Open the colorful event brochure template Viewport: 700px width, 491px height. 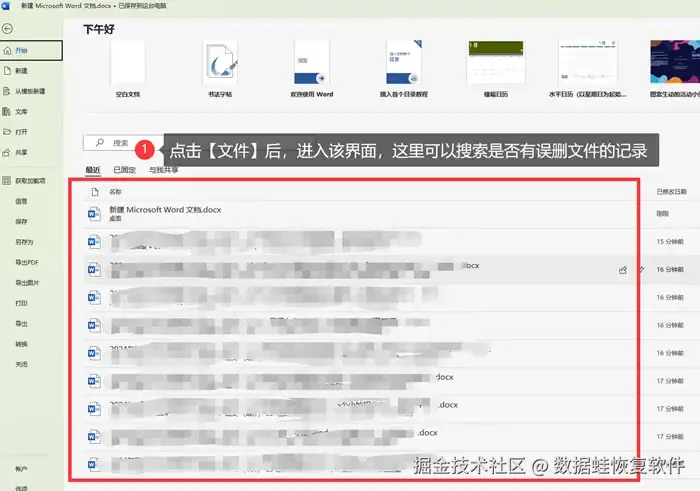tap(675, 68)
